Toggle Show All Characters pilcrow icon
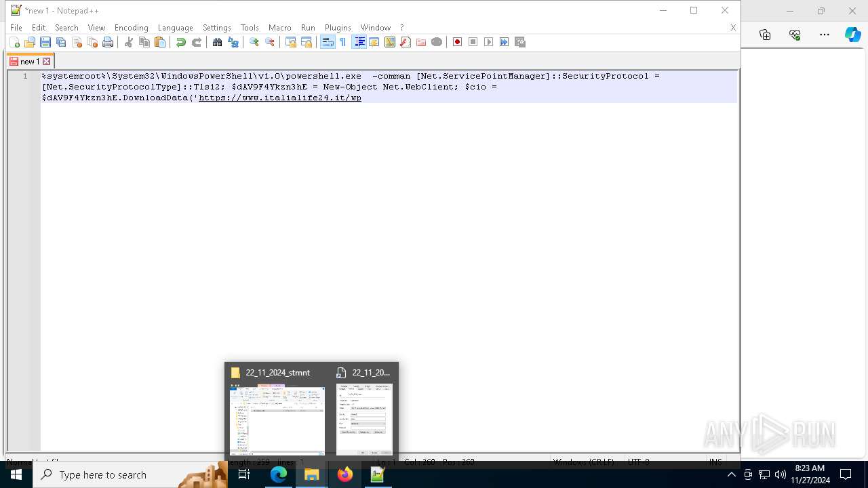The width and height of the screenshot is (868, 488). 343,42
